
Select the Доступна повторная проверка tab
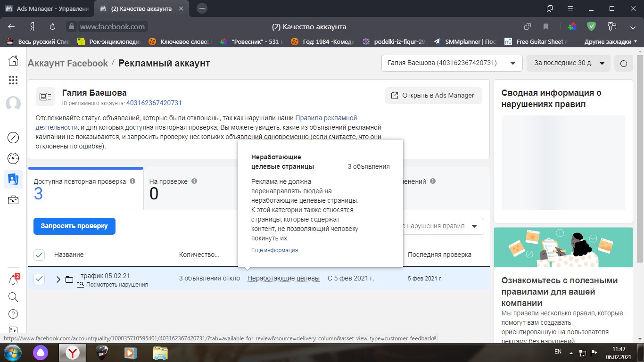pos(85,189)
